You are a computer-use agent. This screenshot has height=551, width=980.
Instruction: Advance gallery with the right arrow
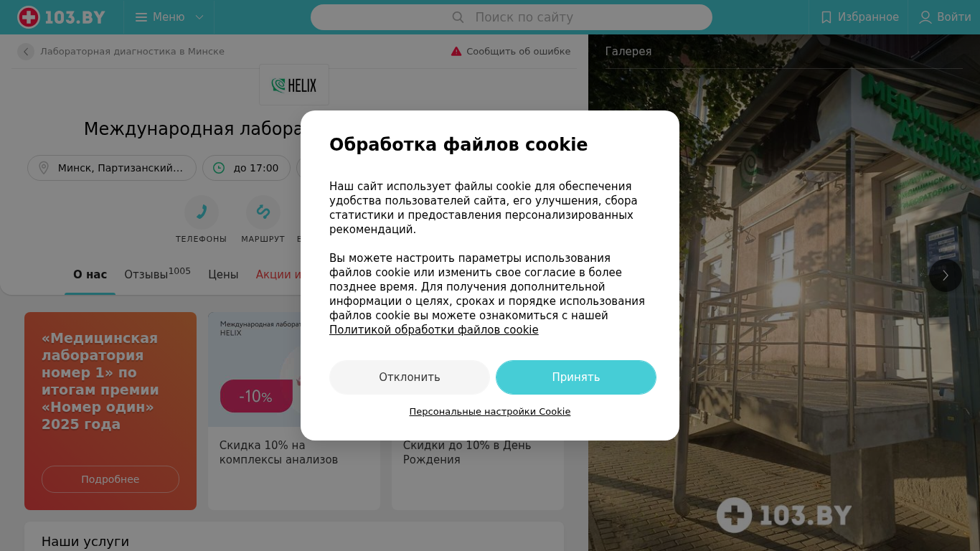[x=946, y=275]
